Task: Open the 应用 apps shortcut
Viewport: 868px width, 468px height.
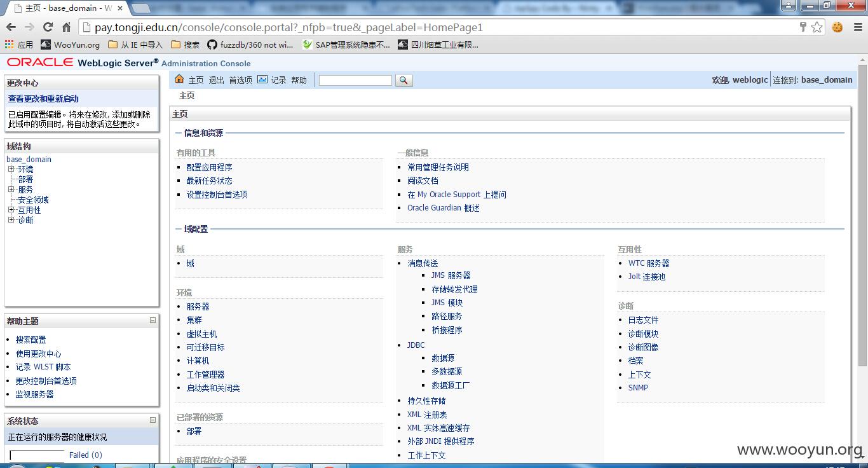Action: [x=18, y=45]
